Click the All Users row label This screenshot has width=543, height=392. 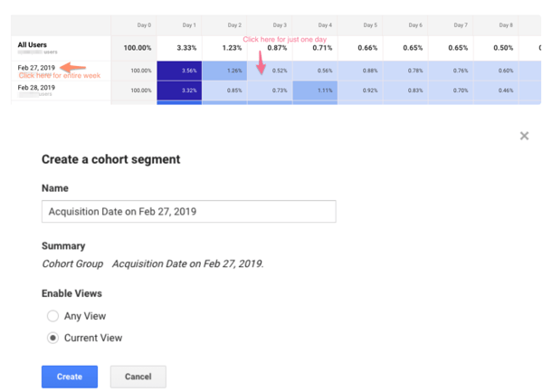(x=33, y=44)
